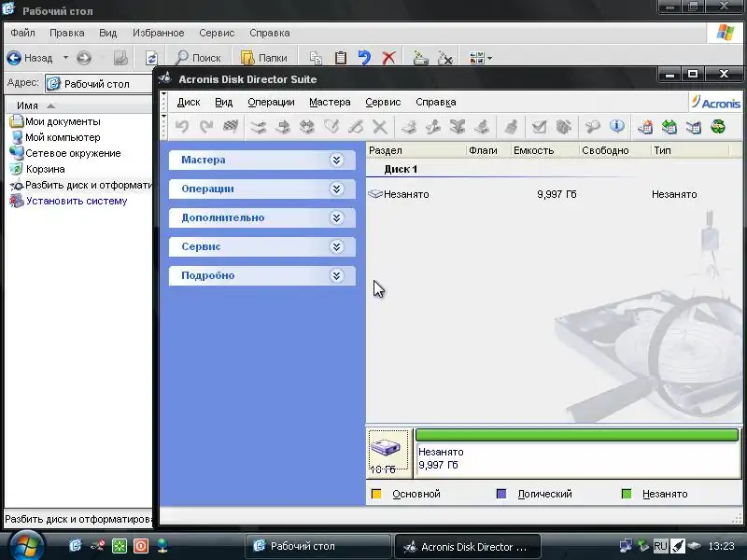Image resolution: width=747 pixels, height=560 pixels.
Task: Click the Acronis logo at menu bar right
Action: coord(715,103)
